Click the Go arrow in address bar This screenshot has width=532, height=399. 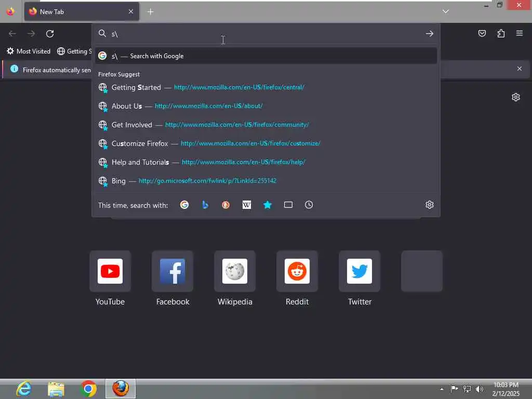[430, 34]
